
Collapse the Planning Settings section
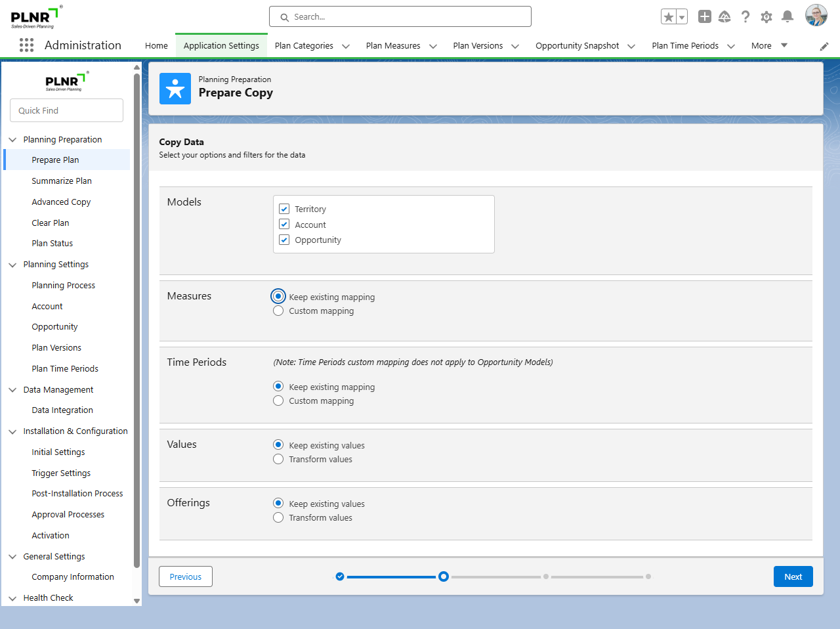[12, 265]
